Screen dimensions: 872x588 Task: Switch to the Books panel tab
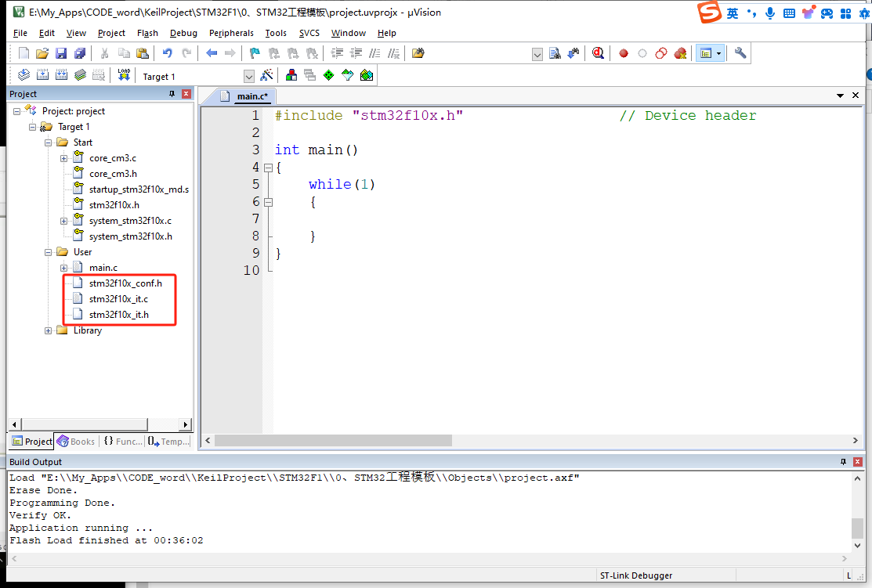point(76,442)
